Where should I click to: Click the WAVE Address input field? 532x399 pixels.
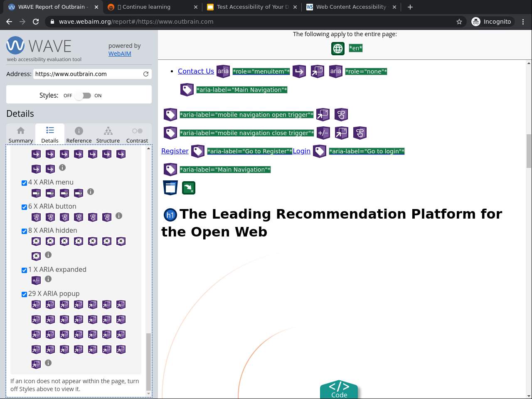point(87,74)
